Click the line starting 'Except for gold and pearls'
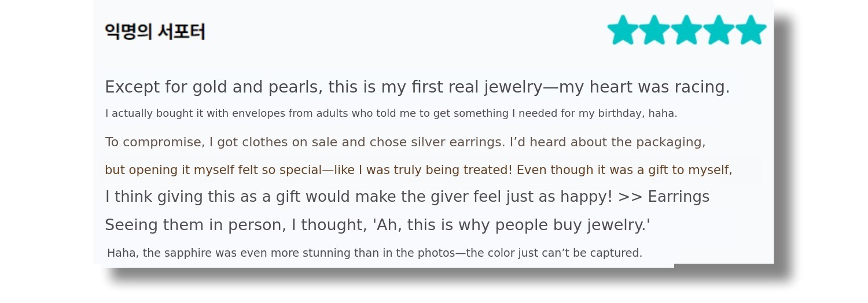The image size is (868, 303). click(417, 87)
